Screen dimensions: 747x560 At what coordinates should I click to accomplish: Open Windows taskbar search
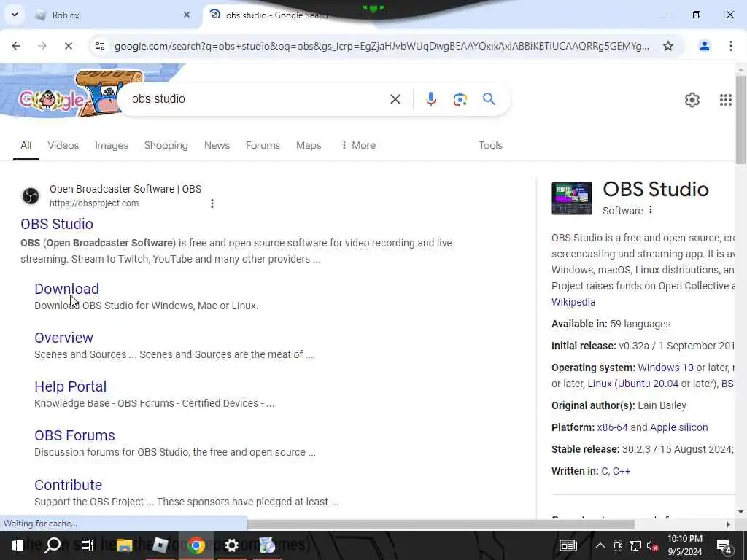click(x=53, y=545)
